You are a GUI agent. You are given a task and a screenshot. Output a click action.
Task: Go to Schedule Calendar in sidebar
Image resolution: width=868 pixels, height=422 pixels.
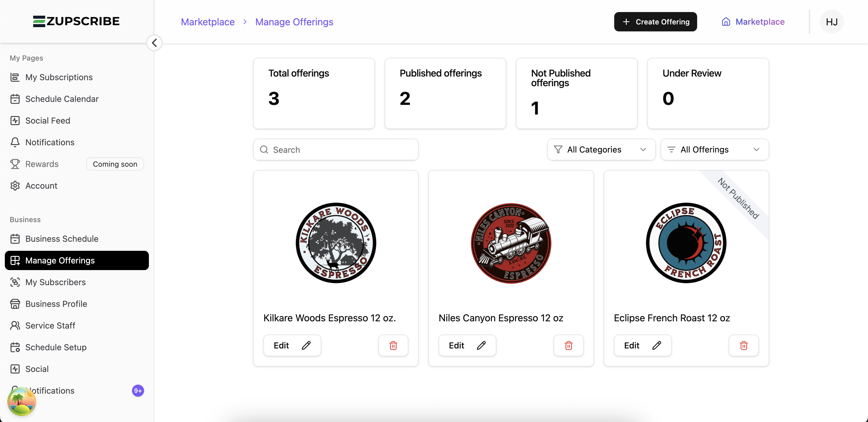pos(62,99)
